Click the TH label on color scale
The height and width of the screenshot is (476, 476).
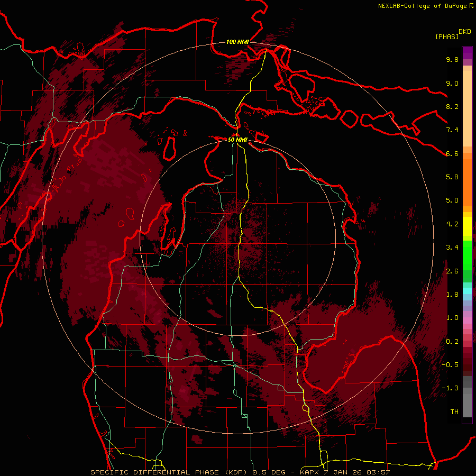454,412
